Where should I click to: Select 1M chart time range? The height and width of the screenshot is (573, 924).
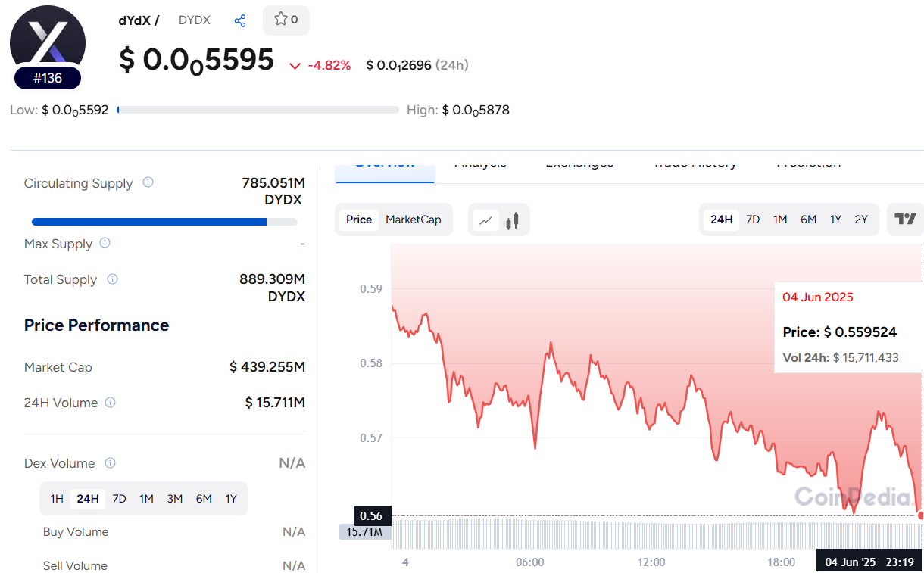click(780, 220)
